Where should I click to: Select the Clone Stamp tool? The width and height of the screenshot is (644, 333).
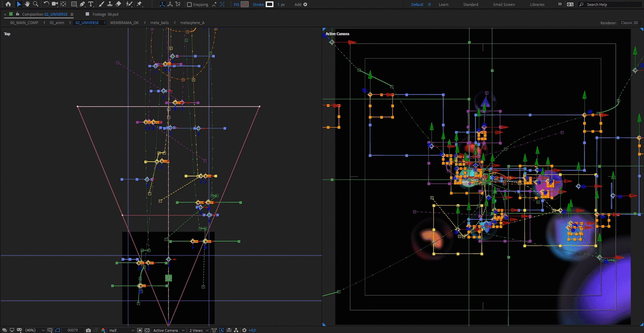pyautogui.click(x=109, y=4)
